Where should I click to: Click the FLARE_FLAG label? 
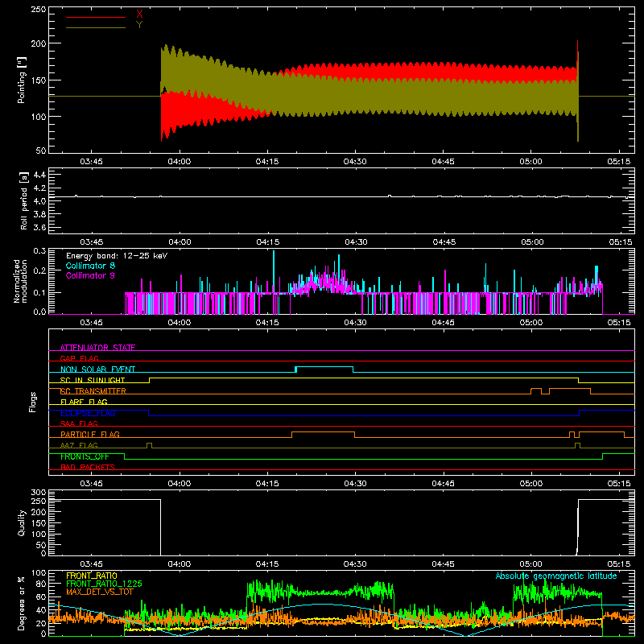point(84,402)
